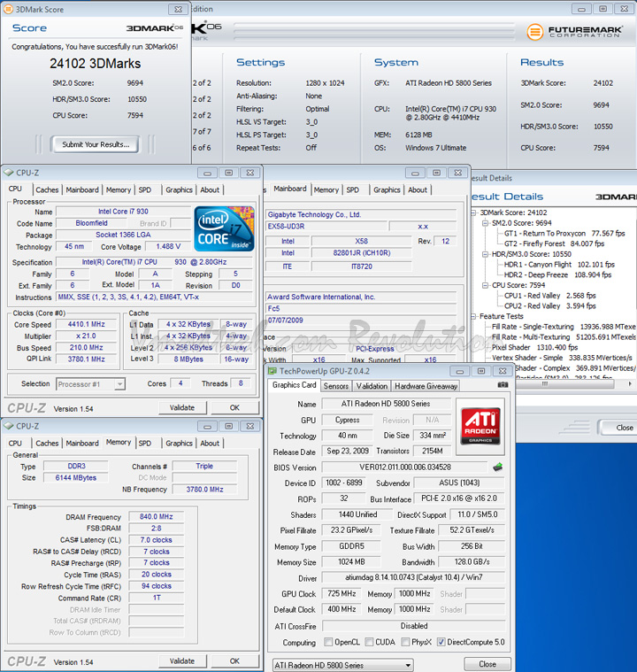The image size is (637, 672).
Task: Uncheck the DirectCompute 5.0 checkbox
Action: pyautogui.click(x=441, y=642)
